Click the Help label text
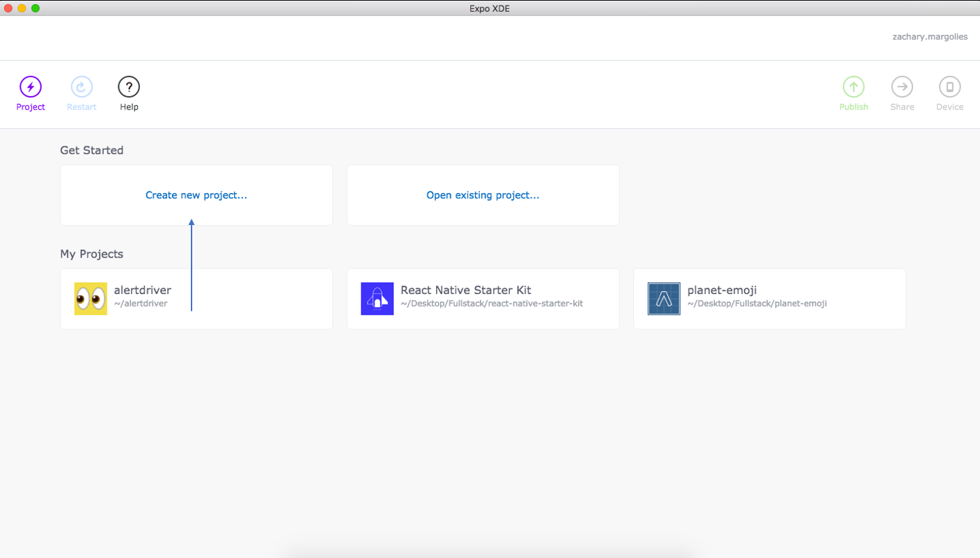 coord(129,107)
